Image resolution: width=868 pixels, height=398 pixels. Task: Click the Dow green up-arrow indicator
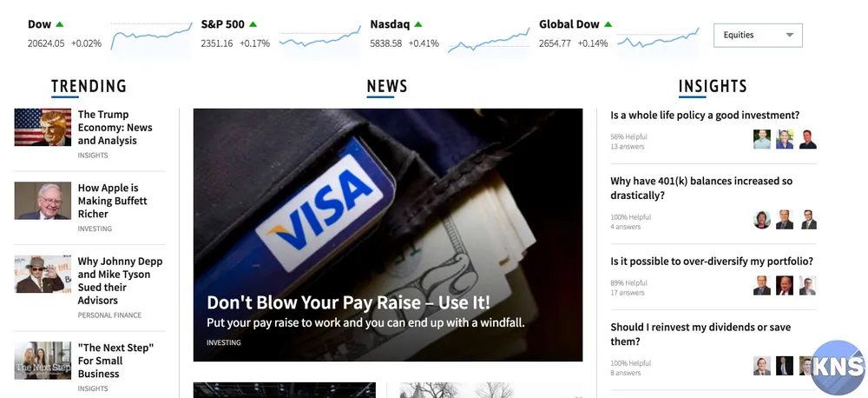(x=60, y=24)
